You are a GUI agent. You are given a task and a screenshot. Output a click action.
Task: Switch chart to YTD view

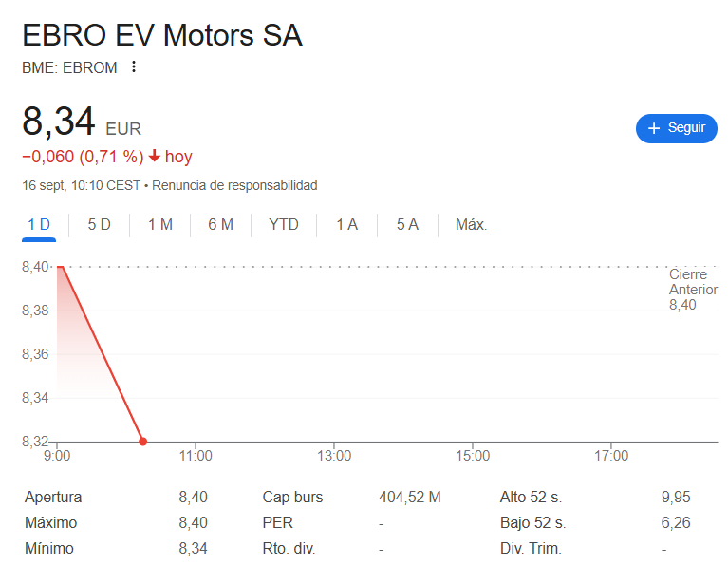283,225
